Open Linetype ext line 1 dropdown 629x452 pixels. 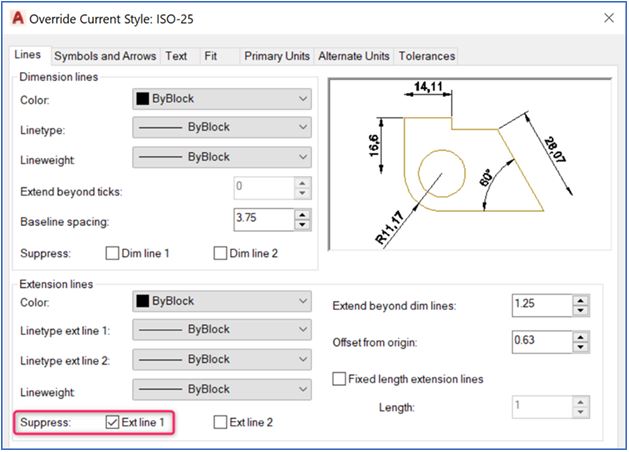[222, 329]
